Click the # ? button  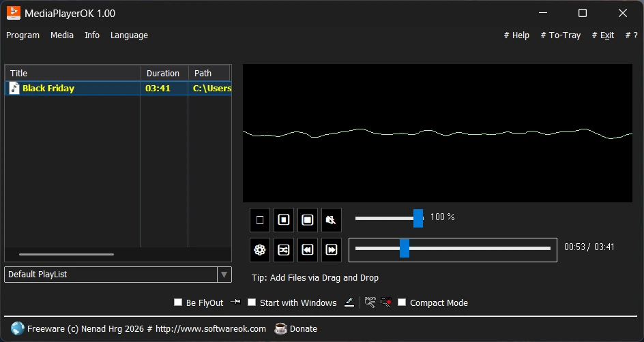point(631,35)
